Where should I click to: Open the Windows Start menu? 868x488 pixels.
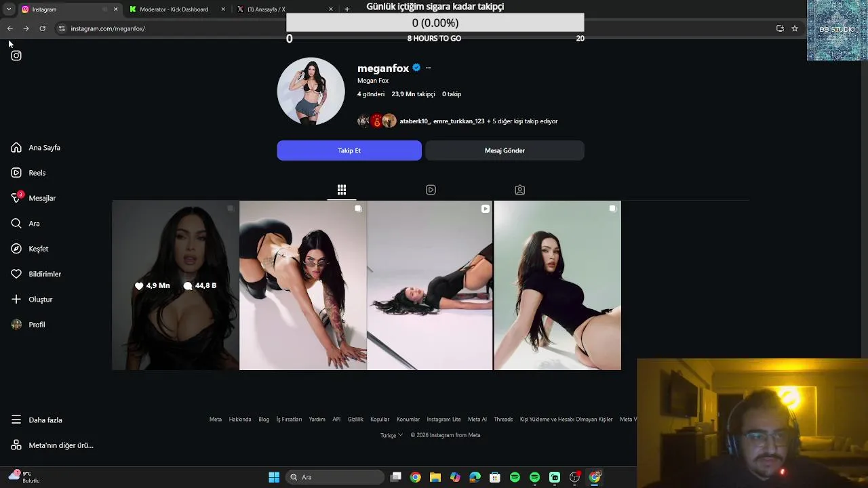click(x=274, y=477)
